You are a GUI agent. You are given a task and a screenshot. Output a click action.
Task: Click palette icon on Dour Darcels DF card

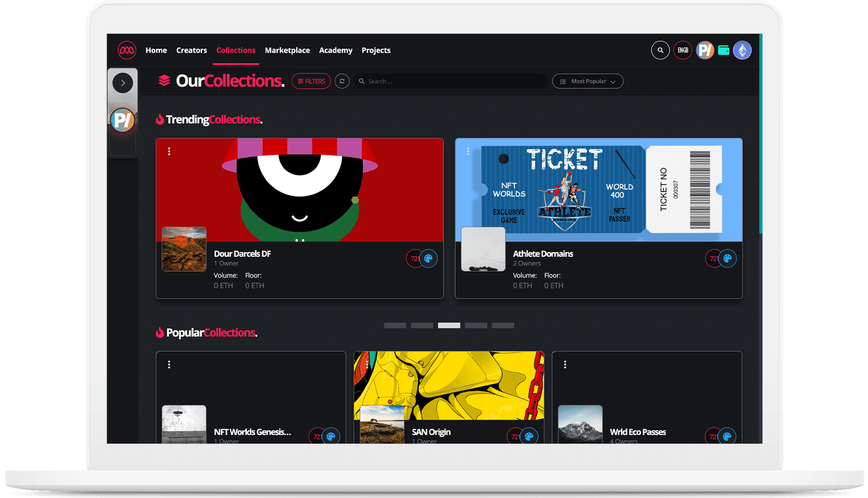click(428, 258)
